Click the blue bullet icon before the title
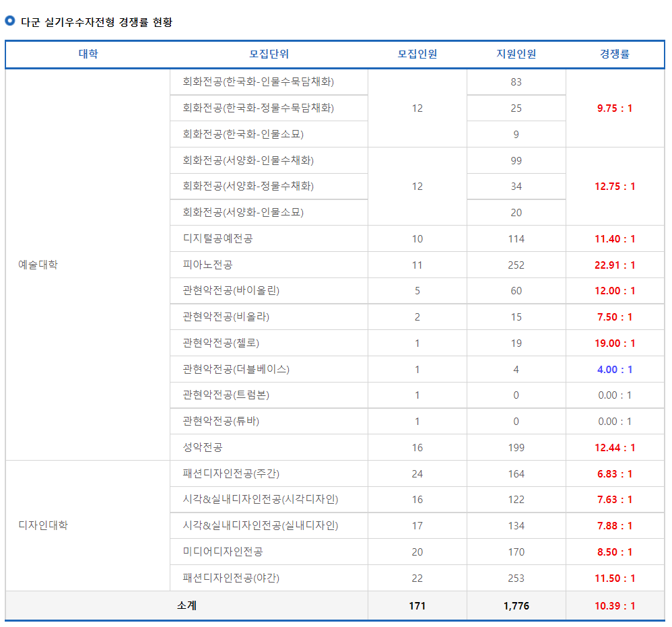Image resolution: width=672 pixels, height=627 pixels. (x=9, y=21)
